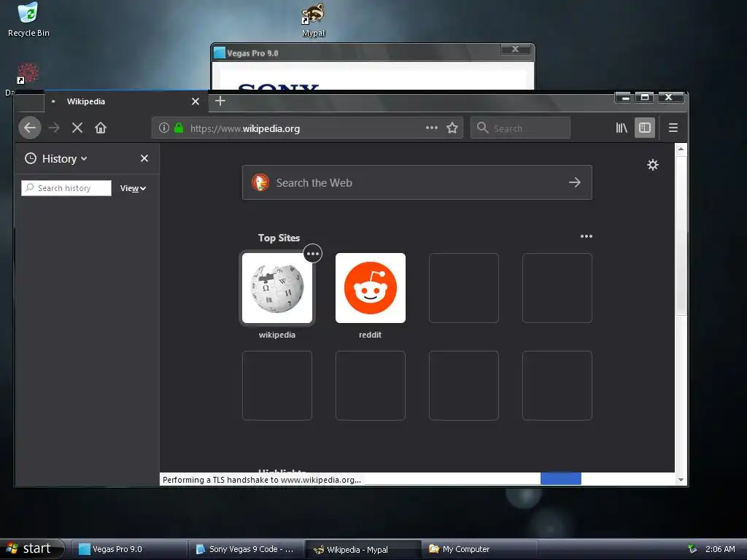Stop page loading with the X button
Viewport: 747px width, 560px height.
click(77, 128)
